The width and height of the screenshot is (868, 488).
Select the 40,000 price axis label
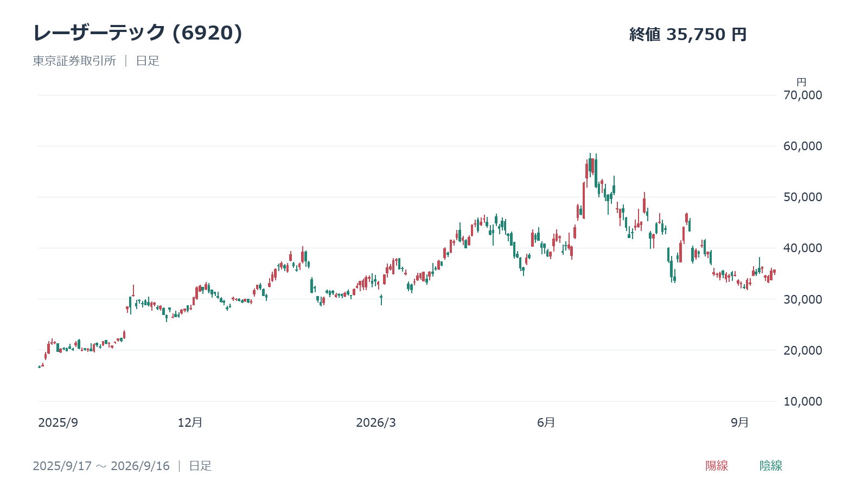[x=803, y=248]
